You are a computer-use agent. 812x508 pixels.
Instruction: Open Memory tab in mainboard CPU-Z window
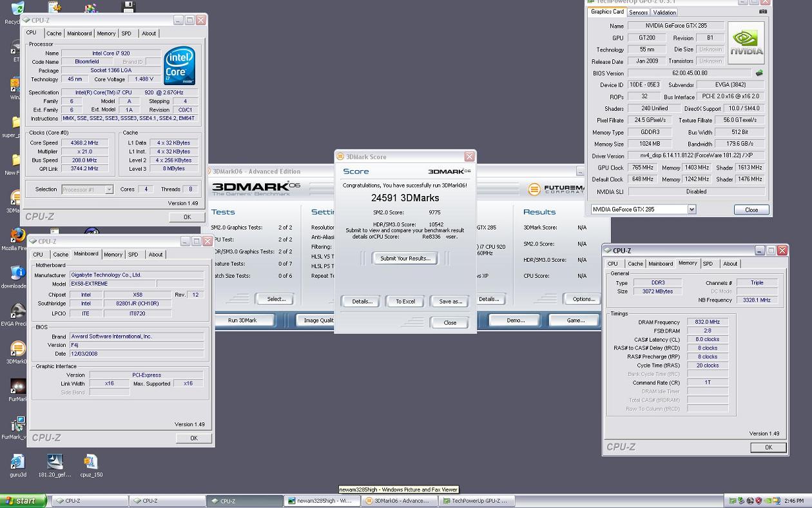pos(113,255)
